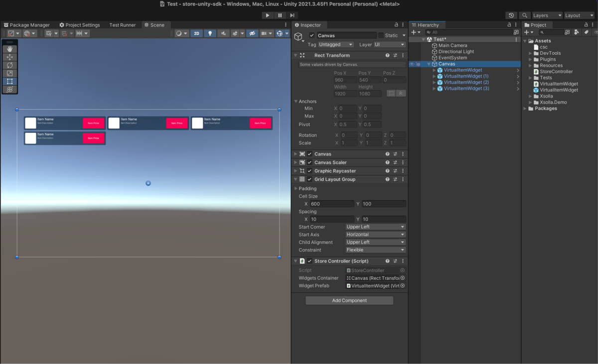Select the Hand view tool
Screen dimensions: 598x364
tap(9, 49)
